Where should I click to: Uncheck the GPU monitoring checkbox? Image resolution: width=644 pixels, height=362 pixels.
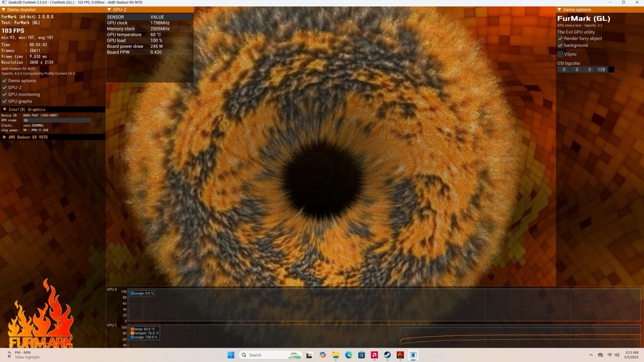point(5,95)
